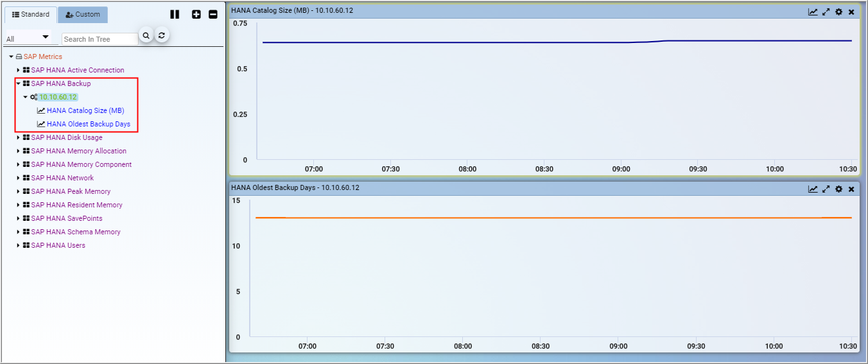This screenshot has height=364, width=868.
Task: Open settings gear on HANA Catalog Size panel
Action: pyautogui.click(x=838, y=12)
